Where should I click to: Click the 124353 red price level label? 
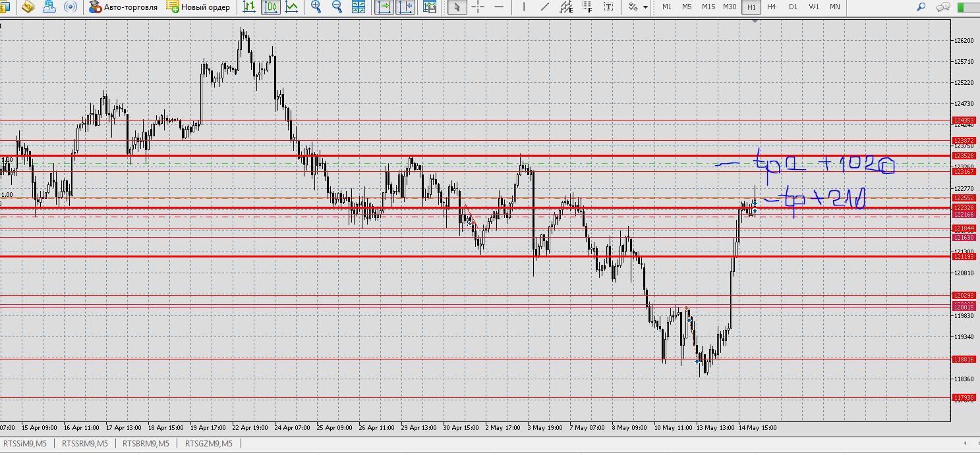tap(964, 120)
